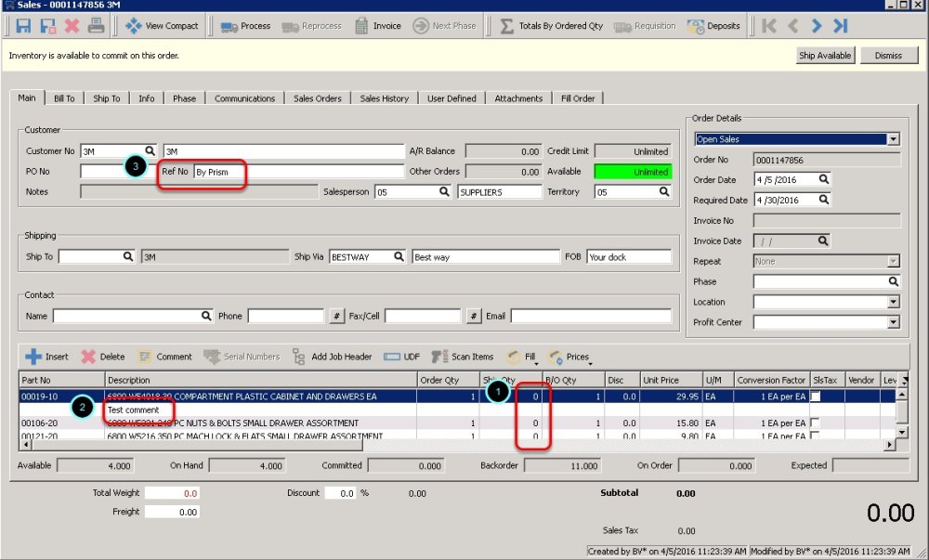Toggle SlsTax checkbox for part 00019-10
Image resolution: width=929 pixels, height=560 pixels.
click(816, 397)
